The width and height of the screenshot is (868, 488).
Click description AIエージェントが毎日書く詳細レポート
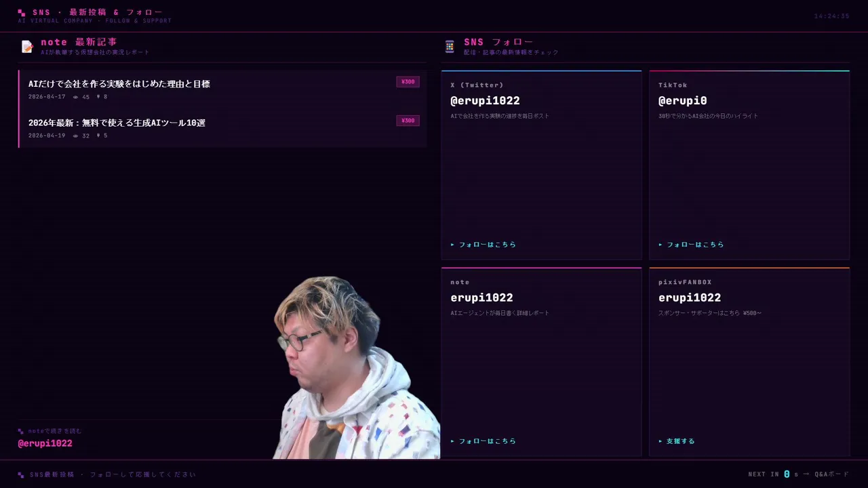coord(500,313)
